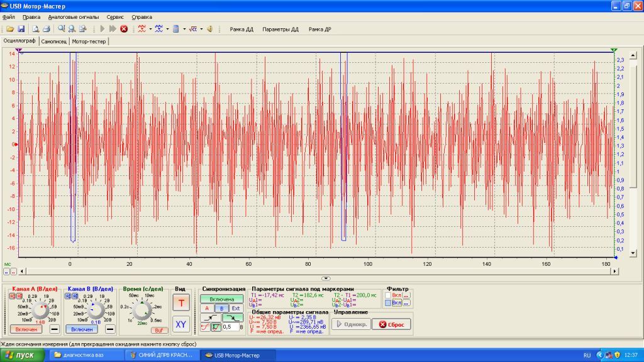Image resolution: width=644 pixels, height=362 pixels.
Task: Click the Рамка ДД toolbar button
Action: pyautogui.click(x=241, y=29)
